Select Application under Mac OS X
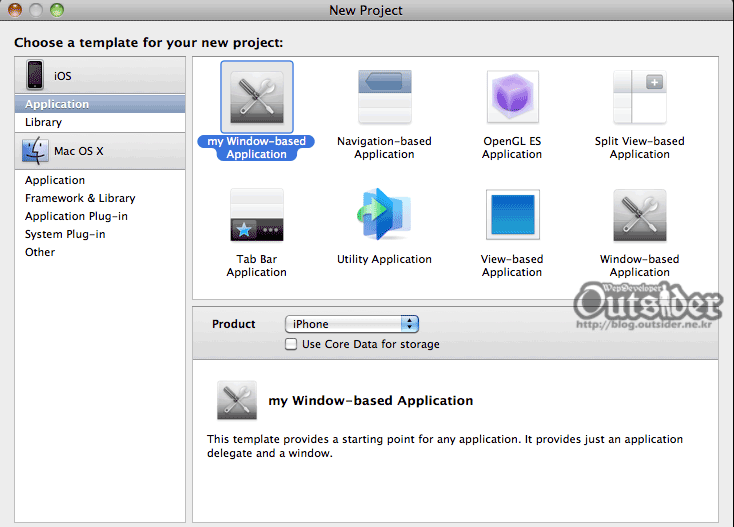Screen dimensions: 734x527 coord(100,180)
